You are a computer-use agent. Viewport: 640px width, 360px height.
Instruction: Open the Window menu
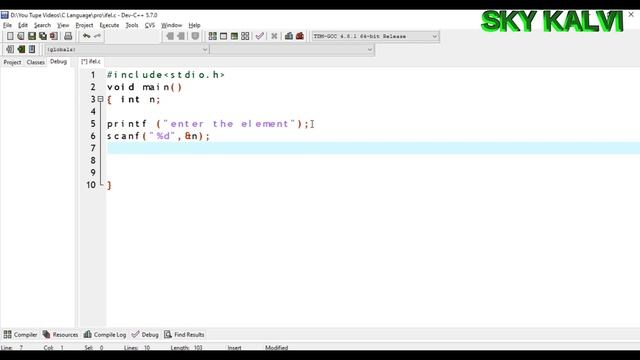pos(171,25)
